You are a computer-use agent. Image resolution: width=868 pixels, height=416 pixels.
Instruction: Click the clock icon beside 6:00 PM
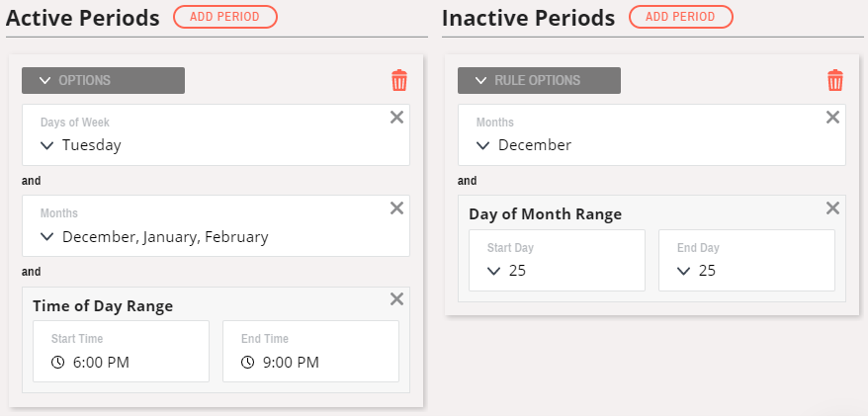pos(57,363)
